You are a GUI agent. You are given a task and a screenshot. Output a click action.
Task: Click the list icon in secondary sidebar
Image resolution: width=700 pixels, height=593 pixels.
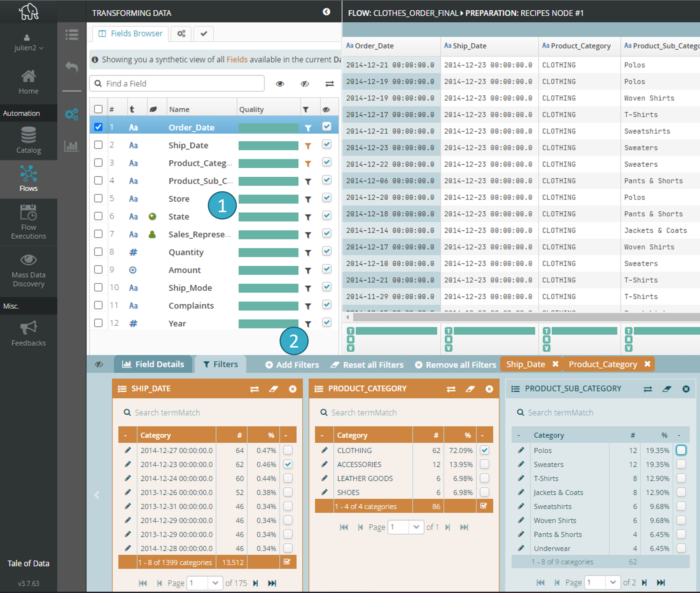point(72,35)
